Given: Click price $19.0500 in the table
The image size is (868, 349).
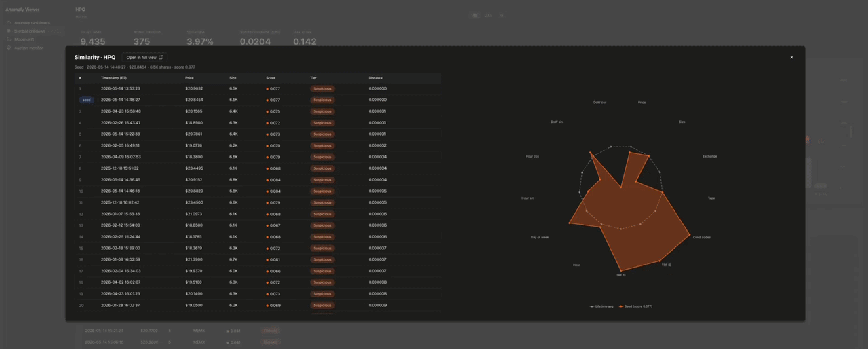Looking at the screenshot, I should point(193,306).
